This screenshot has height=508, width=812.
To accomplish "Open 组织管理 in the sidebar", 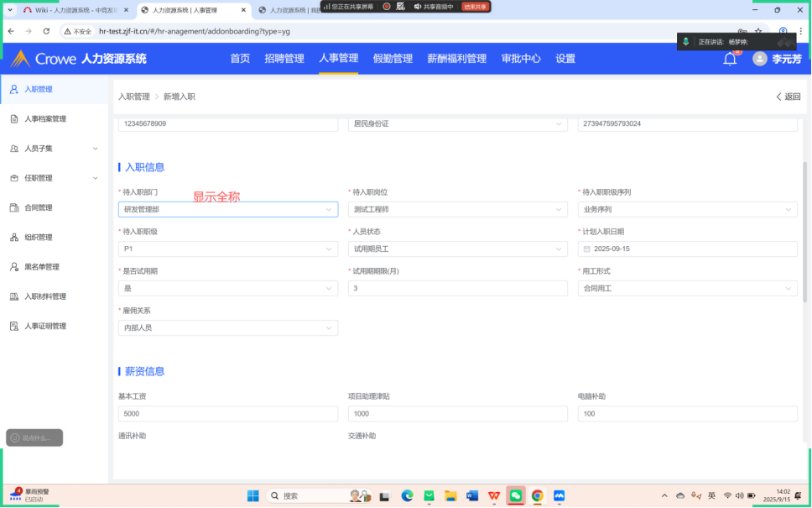I will pyautogui.click(x=38, y=238).
